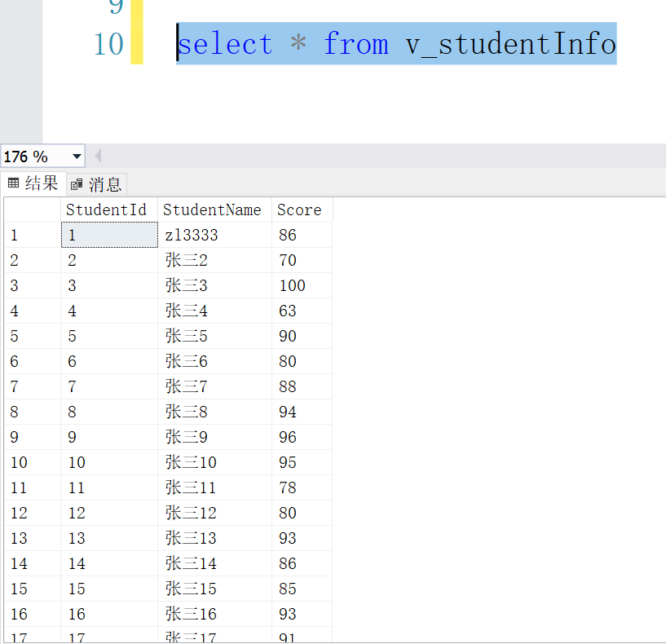Viewport: 666px width, 644px height.
Task: Click the messages icon on 消息 tab
Action: pos(77,184)
